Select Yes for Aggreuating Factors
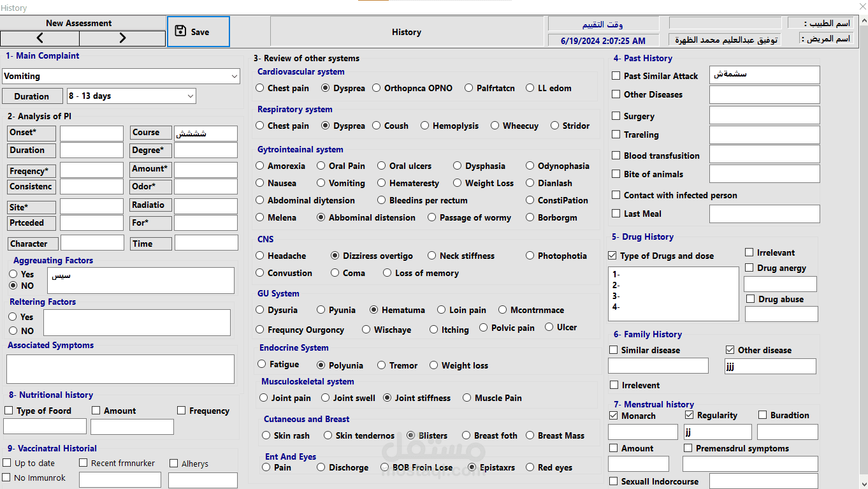The height and width of the screenshot is (489, 868). pyautogui.click(x=13, y=274)
